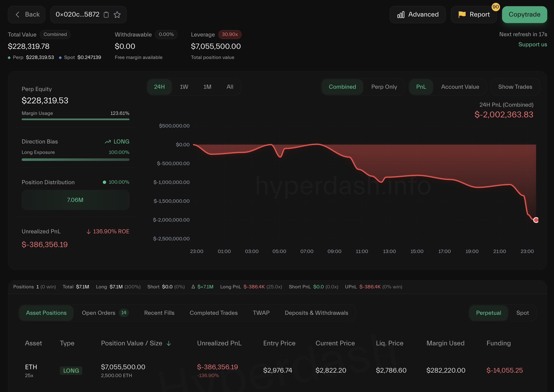Screen dimensions: 554x392
Task: Enable Show Trades on chart
Action: 515,87
